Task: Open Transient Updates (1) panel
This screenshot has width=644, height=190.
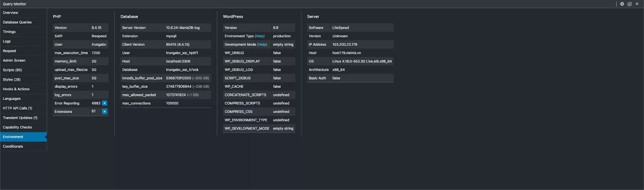Action: point(23,118)
